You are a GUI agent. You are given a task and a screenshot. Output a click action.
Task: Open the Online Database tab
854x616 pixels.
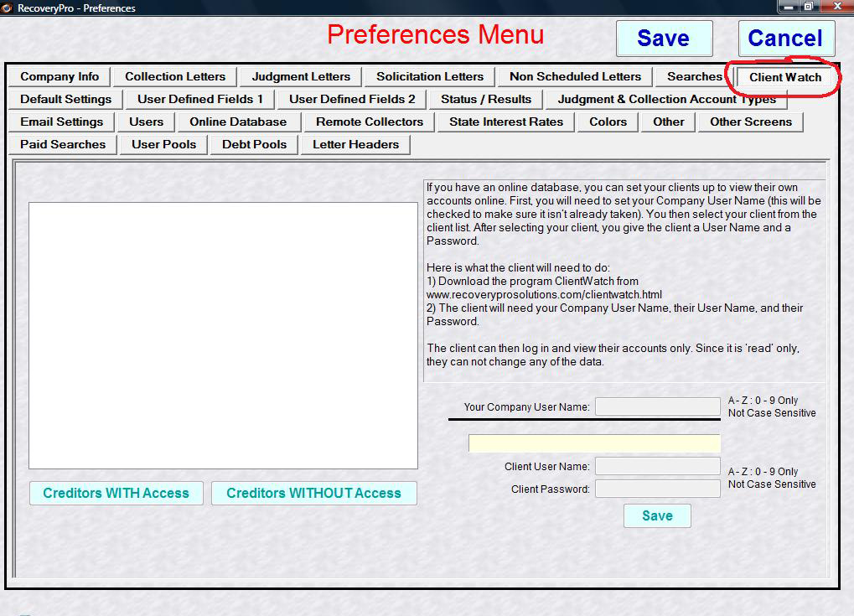238,122
